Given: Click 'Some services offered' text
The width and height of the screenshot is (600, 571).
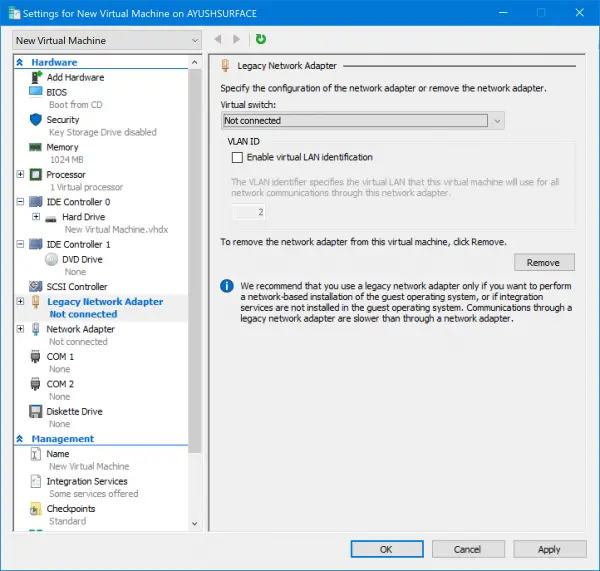Looking at the screenshot, I should [94, 494].
